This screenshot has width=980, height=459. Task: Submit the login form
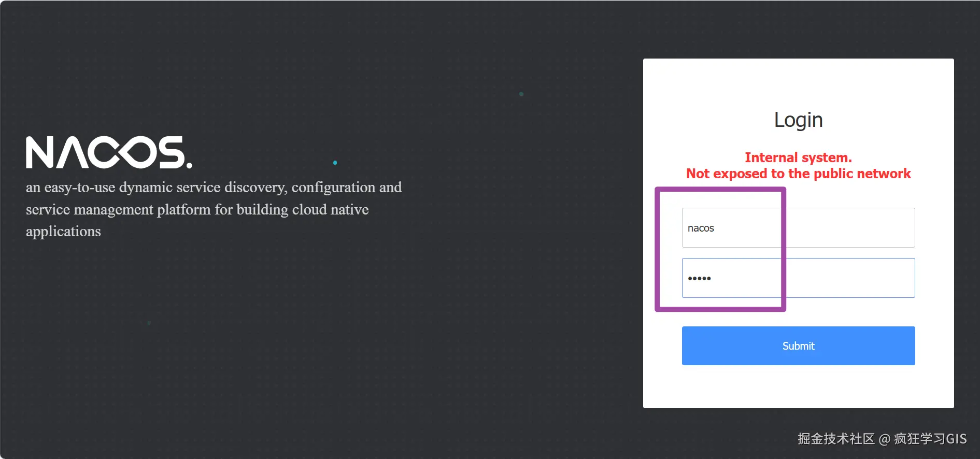tap(798, 346)
